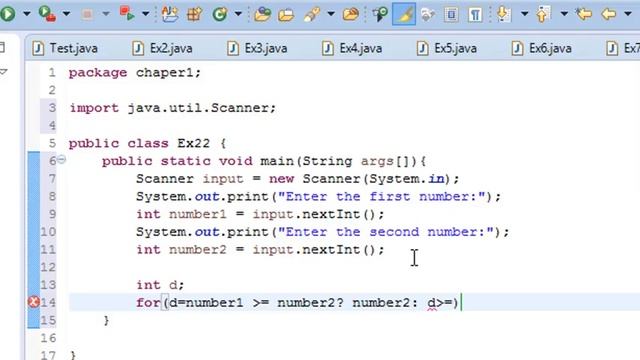Screen dimensions: 640x360
Task: Click the 'input' variable on line 7
Action: click(223, 180)
